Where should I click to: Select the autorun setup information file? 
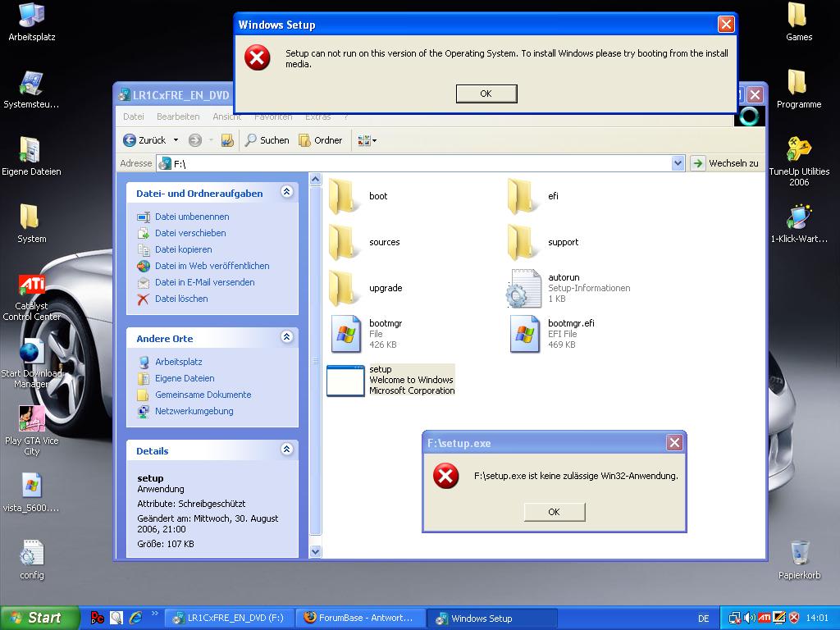[568, 288]
